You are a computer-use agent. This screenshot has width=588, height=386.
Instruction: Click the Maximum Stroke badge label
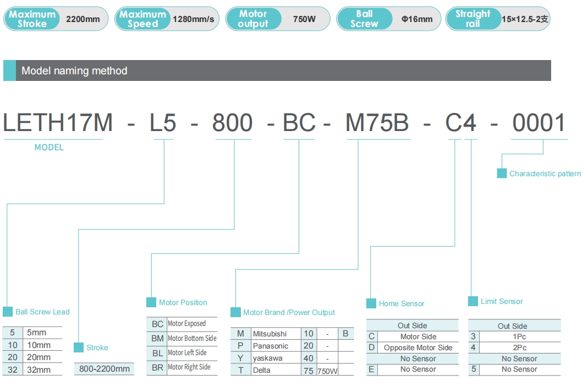click(x=32, y=19)
